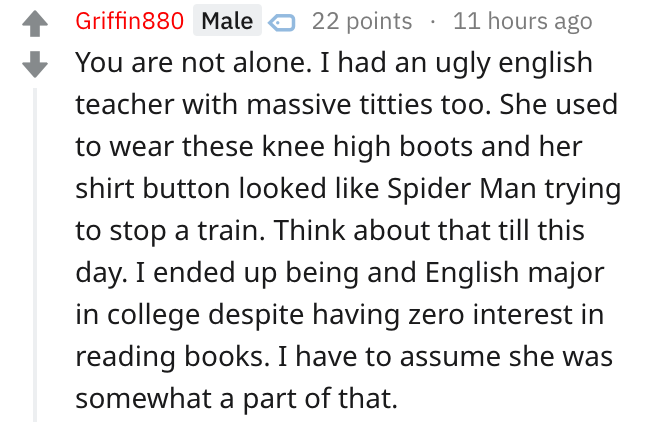Click the sentence 'You are not alone.'
Image resolution: width=669 pixels, height=422 pixels.
tap(194, 63)
